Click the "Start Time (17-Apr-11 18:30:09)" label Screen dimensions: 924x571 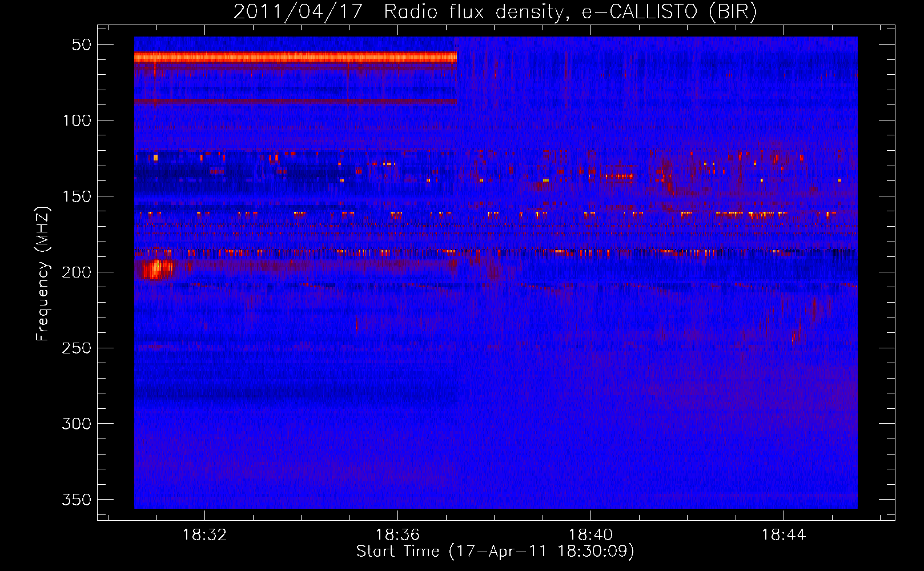coord(495,552)
